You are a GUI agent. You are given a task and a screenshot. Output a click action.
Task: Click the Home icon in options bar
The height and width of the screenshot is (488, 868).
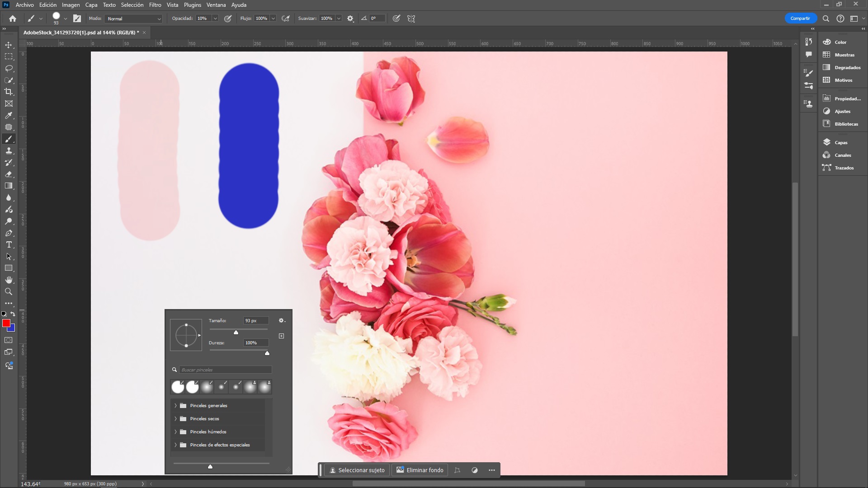coord(13,19)
